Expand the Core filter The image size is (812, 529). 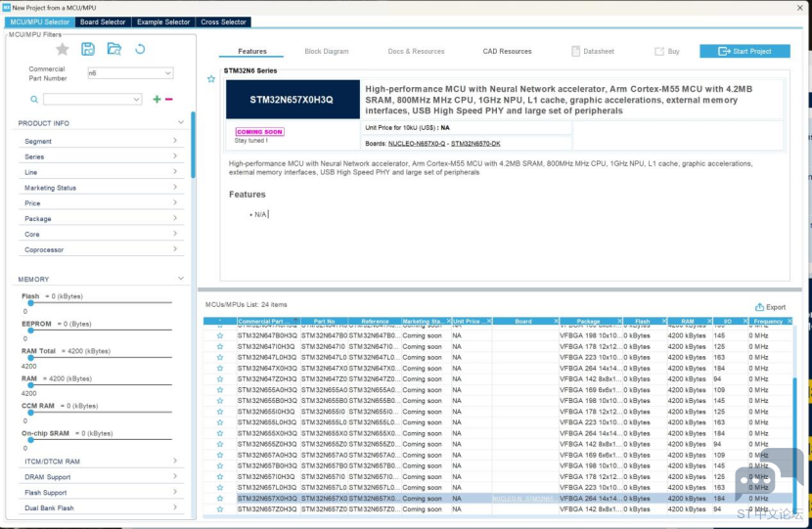pyautogui.click(x=175, y=234)
